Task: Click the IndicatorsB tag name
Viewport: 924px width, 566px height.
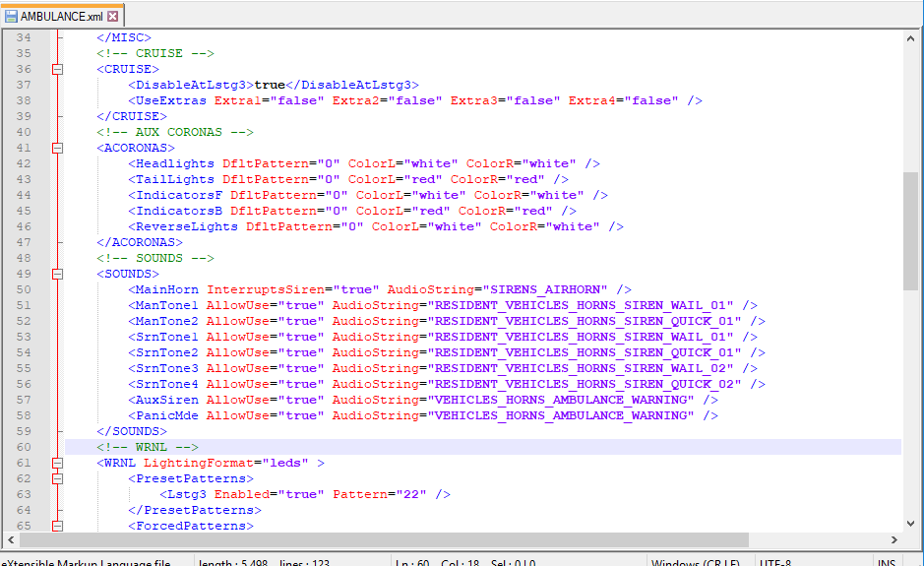Action: point(179,211)
